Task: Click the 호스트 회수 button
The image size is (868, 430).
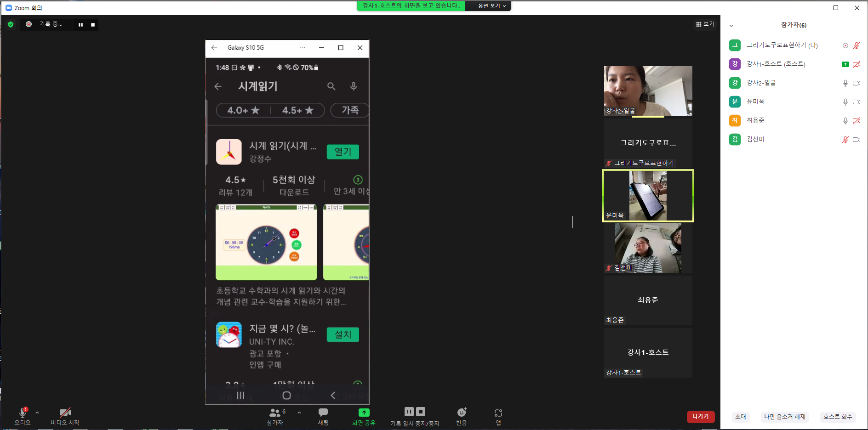Action: [838, 417]
